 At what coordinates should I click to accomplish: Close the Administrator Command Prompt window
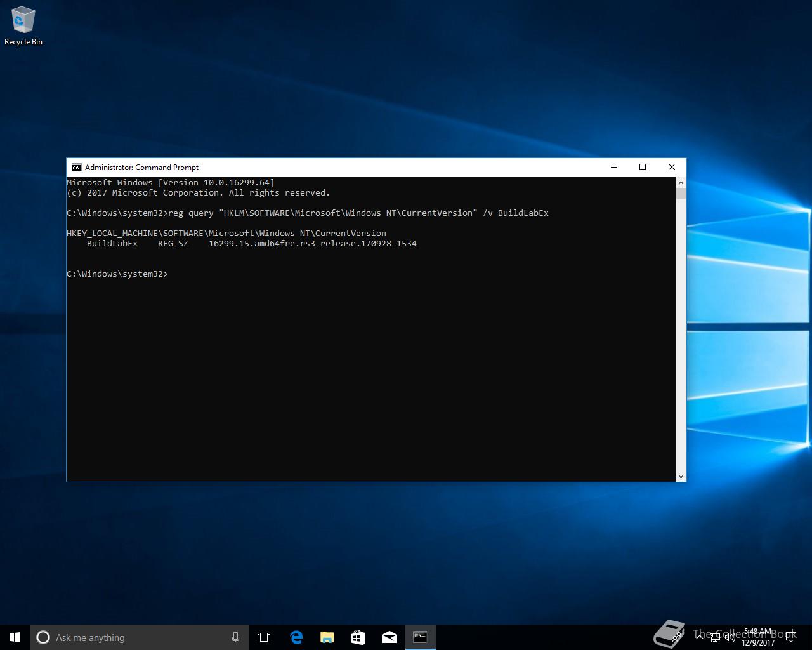(671, 168)
